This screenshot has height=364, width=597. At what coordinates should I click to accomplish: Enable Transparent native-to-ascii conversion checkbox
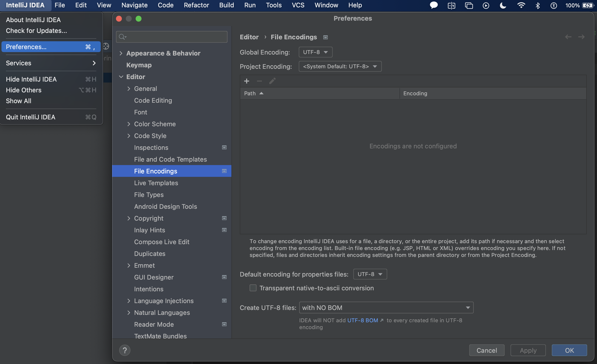pos(253,288)
